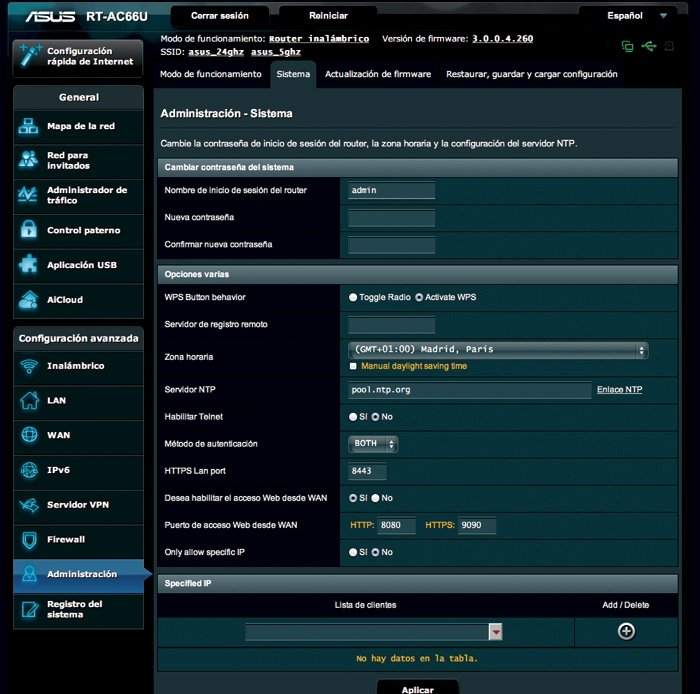Screen dimensions: 700x694
Task: Open Restaurar, guardar y cargar configuración tab
Action: [532, 74]
